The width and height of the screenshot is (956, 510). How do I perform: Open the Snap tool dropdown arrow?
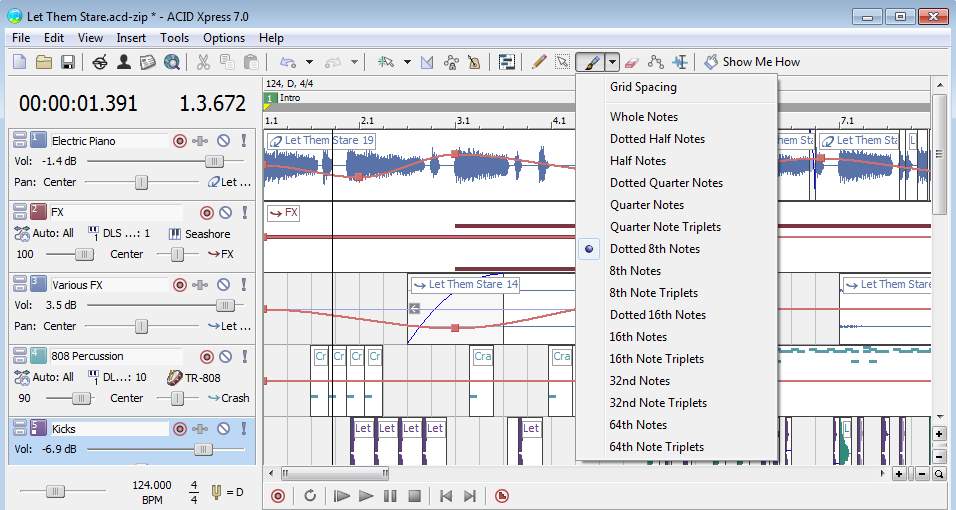pos(407,62)
